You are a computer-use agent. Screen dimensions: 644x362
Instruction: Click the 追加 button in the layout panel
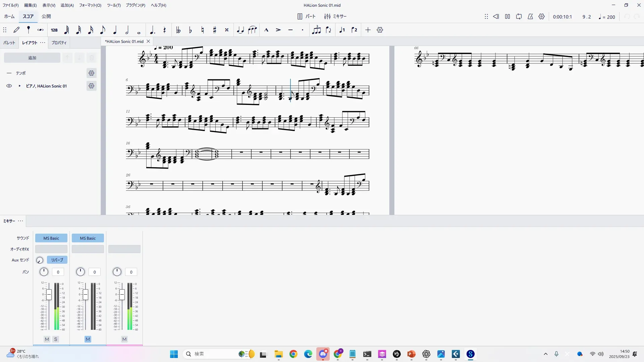tap(32, 58)
